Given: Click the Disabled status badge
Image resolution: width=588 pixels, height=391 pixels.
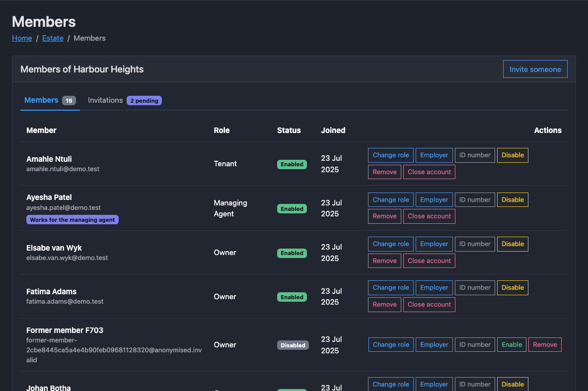Looking at the screenshot, I should tap(293, 345).
